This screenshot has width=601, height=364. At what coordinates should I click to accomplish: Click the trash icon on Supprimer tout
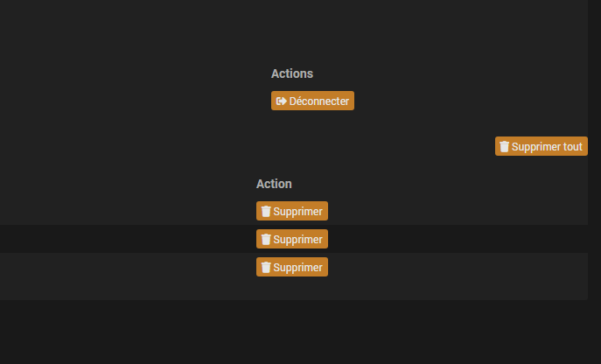(505, 146)
